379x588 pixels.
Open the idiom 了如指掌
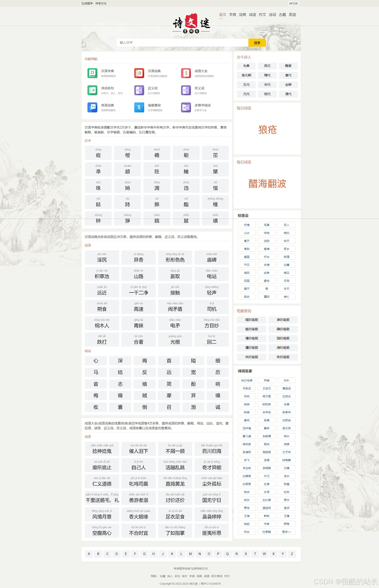[175, 531]
